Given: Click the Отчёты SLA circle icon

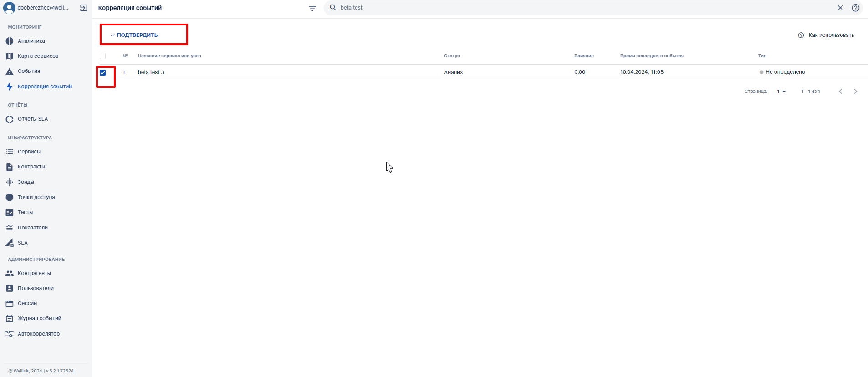Looking at the screenshot, I should [10, 119].
